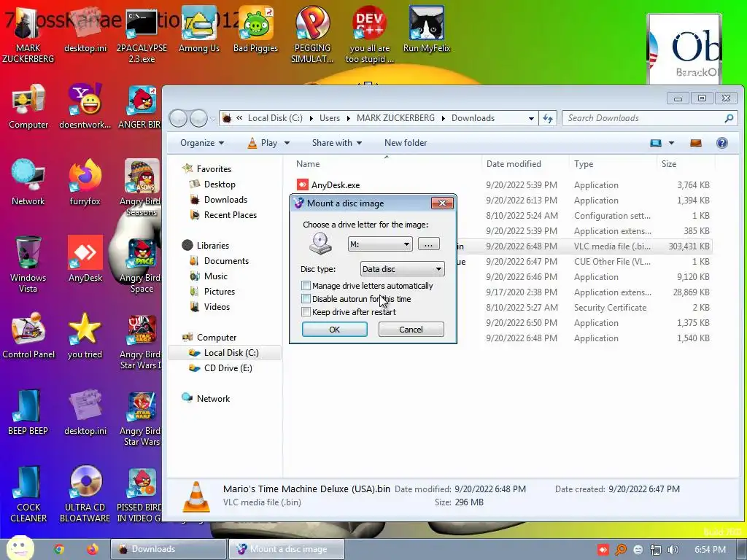The height and width of the screenshot is (560, 747).
Task: Open the Yahoo 'doesntwork...' shortcut
Action: pyautogui.click(x=85, y=106)
